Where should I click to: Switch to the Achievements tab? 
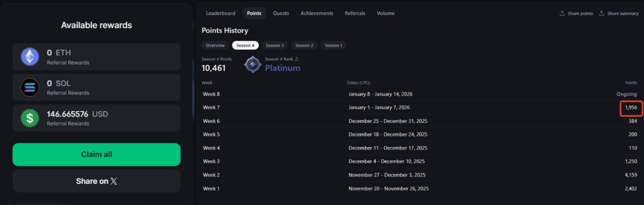tap(316, 13)
